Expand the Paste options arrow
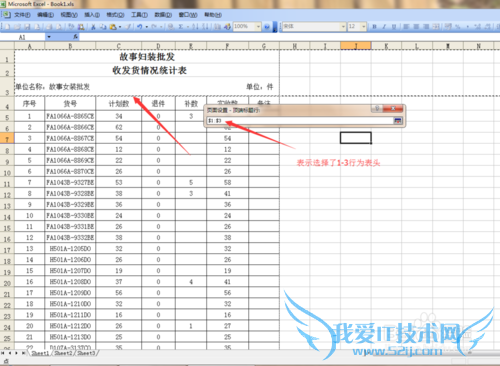500x366 pixels. point(120,27)
